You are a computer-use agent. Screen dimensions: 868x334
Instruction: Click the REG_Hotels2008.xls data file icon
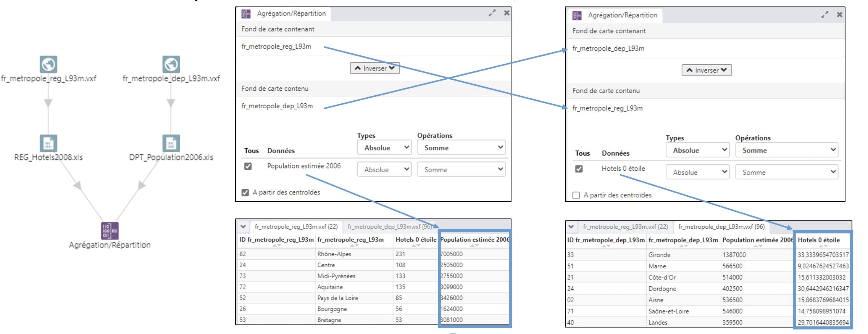(48, 143)
